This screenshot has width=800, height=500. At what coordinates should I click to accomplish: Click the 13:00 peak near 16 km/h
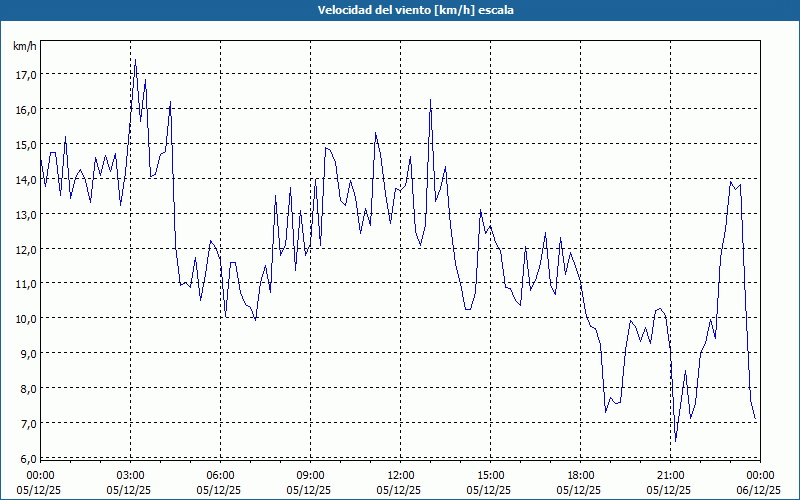(x=430, y=100)
